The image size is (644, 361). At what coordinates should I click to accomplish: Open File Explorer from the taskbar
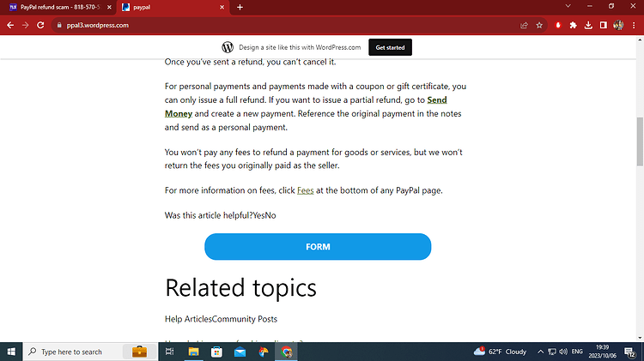193,352
